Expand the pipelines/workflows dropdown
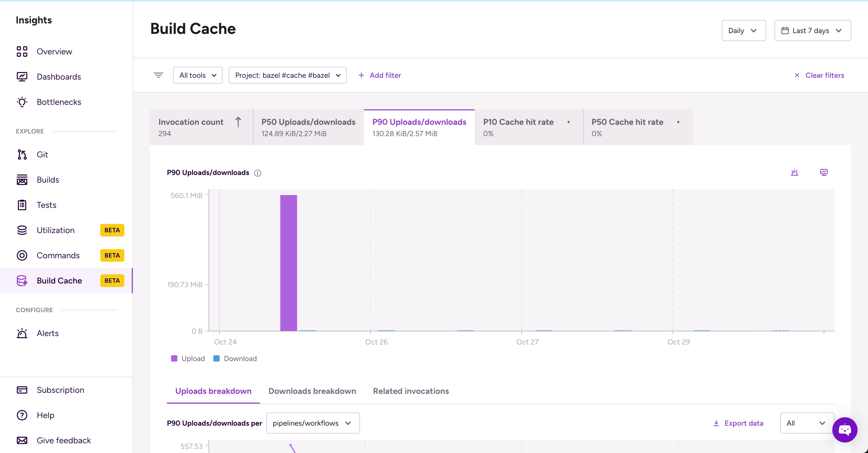 [312, 423]
